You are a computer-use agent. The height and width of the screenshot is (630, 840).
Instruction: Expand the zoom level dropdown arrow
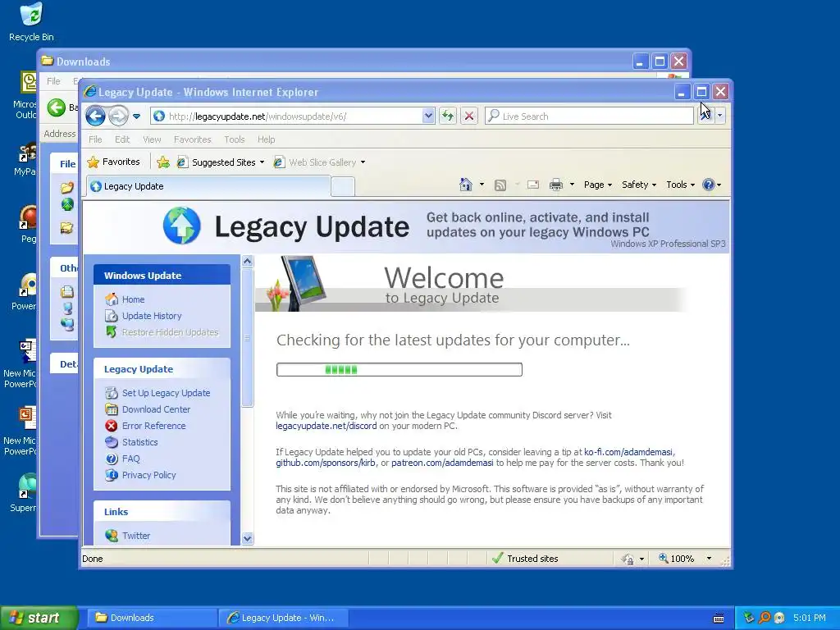pyautogui.click(x=709, y=558)
